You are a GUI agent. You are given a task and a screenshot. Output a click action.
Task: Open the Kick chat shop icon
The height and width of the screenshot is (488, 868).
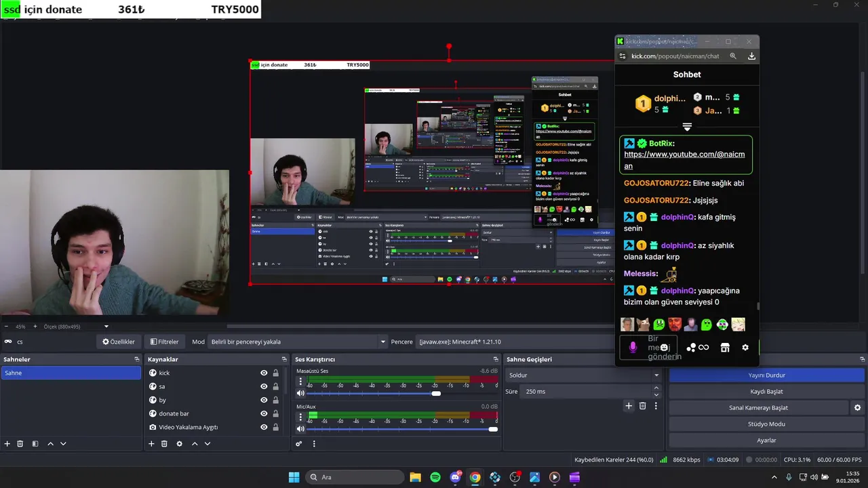(x=725, y=348)
